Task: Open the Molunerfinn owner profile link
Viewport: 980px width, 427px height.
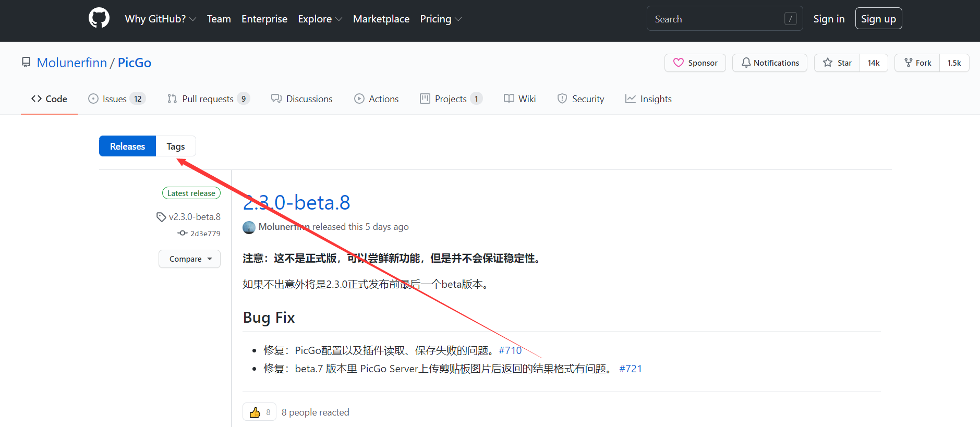Action: (72, 63)
